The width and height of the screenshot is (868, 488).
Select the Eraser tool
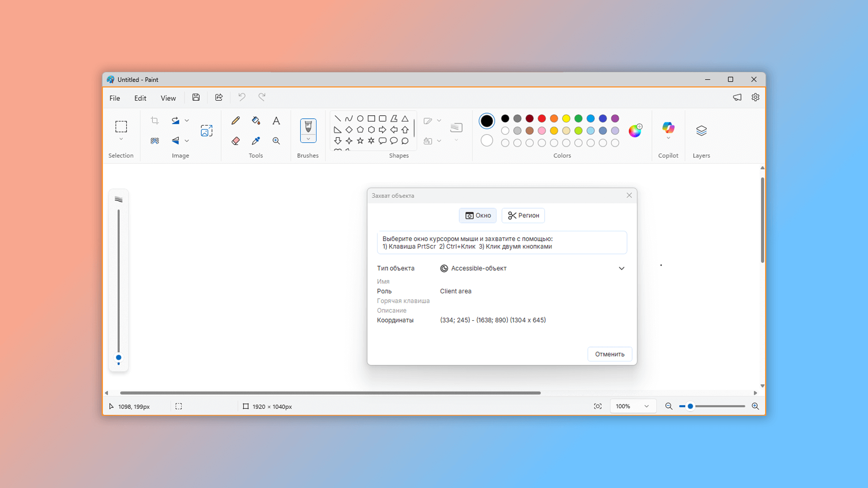[236, 141]
